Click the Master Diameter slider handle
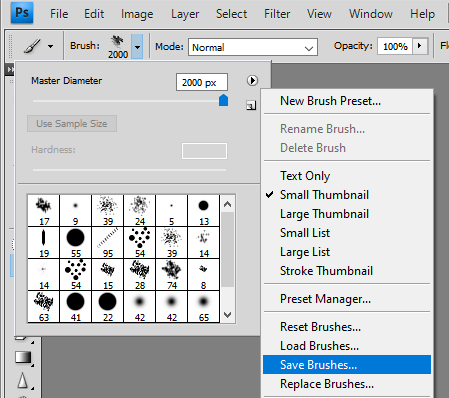Viewport: 449px width, 398px height. click(223, 100)
